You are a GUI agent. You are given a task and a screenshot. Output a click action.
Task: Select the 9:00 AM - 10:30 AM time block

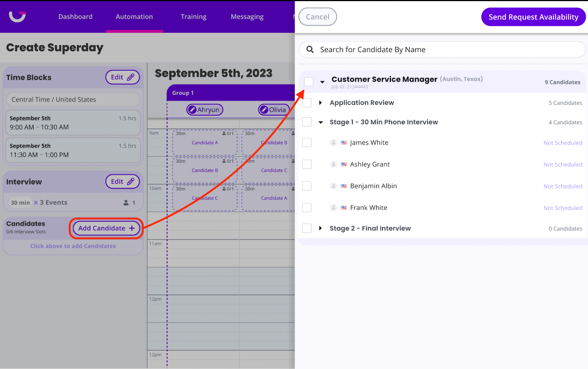coord(73,123)
